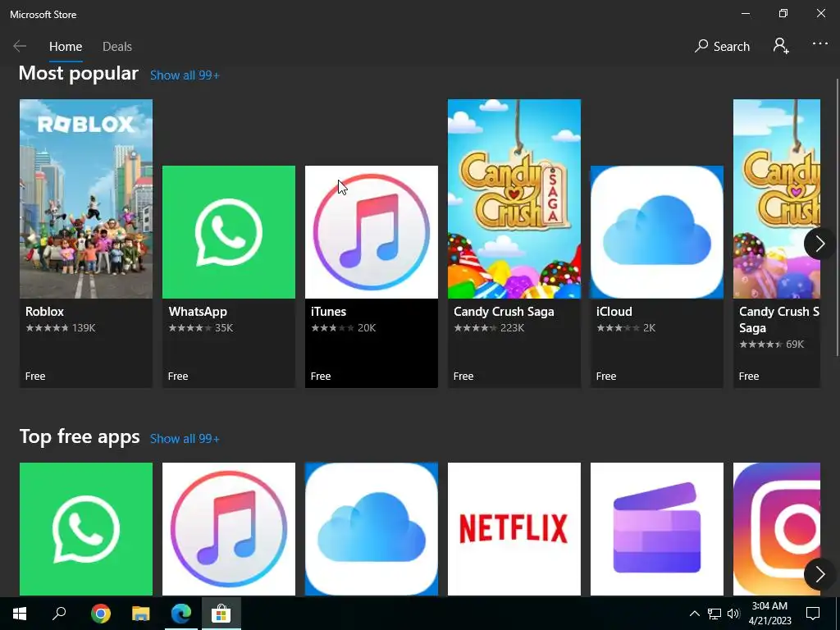
Task: Click the sign-in account icon
Action: coord(781,46)
